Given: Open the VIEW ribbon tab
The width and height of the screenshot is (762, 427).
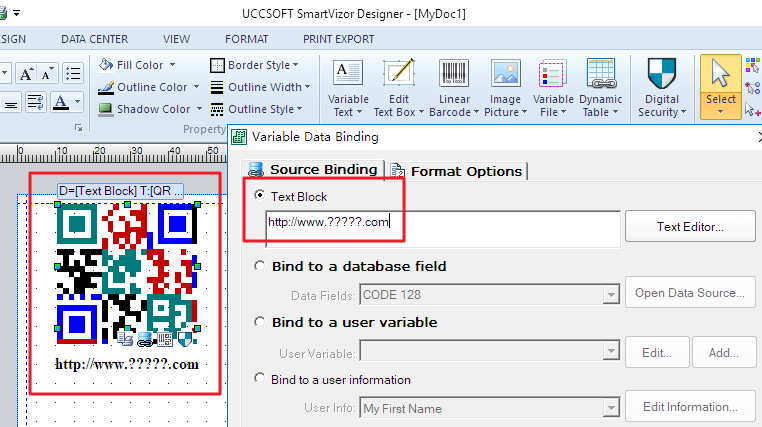Looking at the screenshot, I should point(176,39).
